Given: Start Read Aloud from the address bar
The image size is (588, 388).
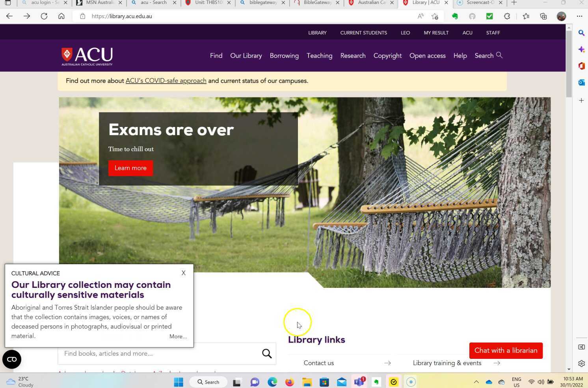Looking at the screenshot, I should coord(420,16).
